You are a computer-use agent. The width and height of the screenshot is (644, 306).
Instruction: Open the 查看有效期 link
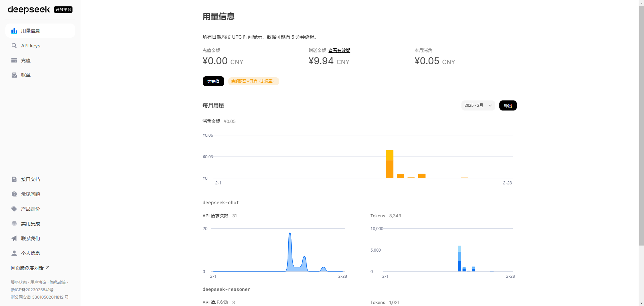[339, 50]
